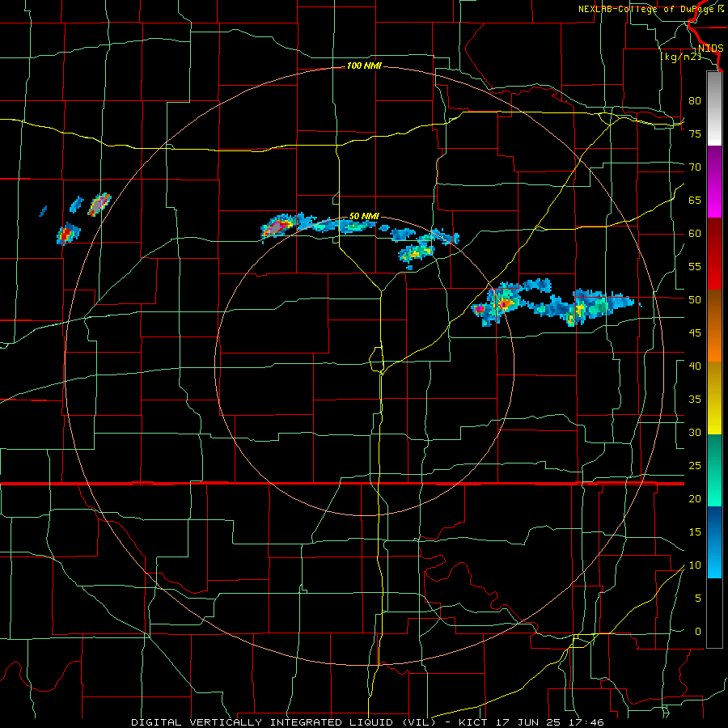Click the 0 value at the color scale bottom

698,632
